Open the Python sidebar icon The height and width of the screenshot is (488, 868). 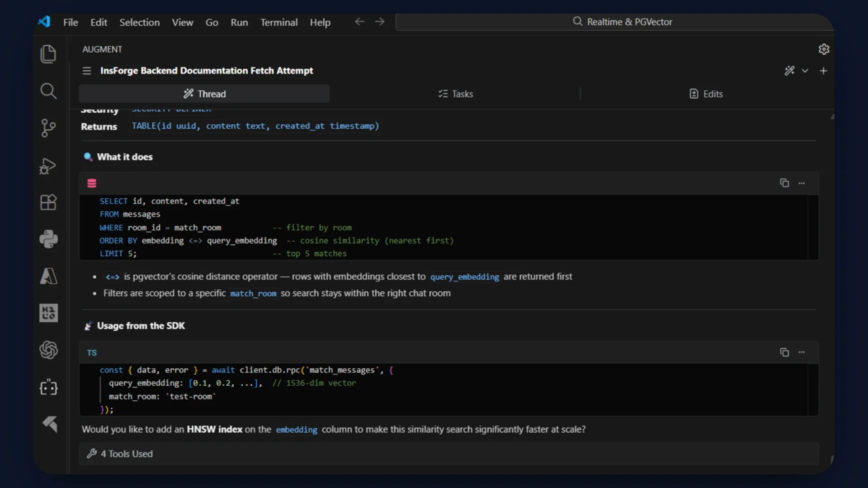coord(48,239)
